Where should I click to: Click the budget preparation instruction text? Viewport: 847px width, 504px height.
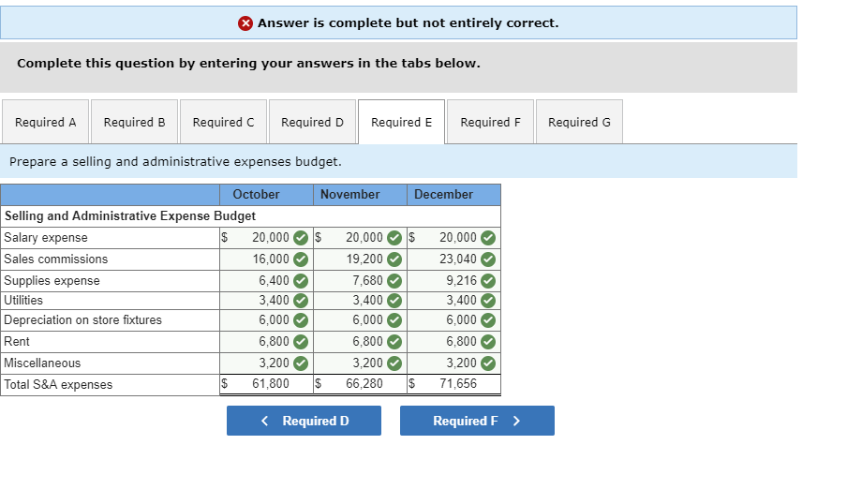(175, 161)
